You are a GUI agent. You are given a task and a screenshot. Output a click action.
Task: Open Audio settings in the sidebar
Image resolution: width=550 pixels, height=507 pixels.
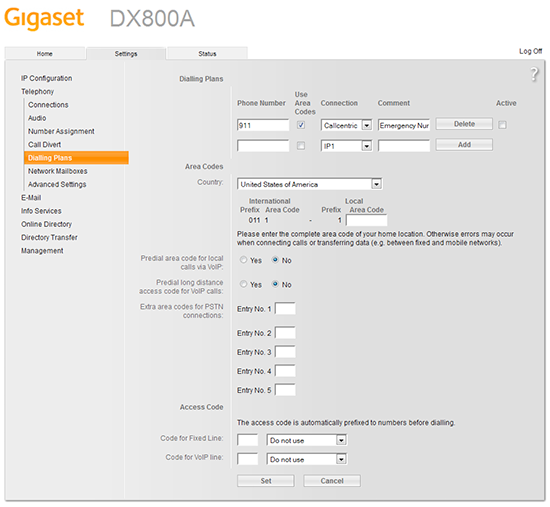tap(37, 118)
